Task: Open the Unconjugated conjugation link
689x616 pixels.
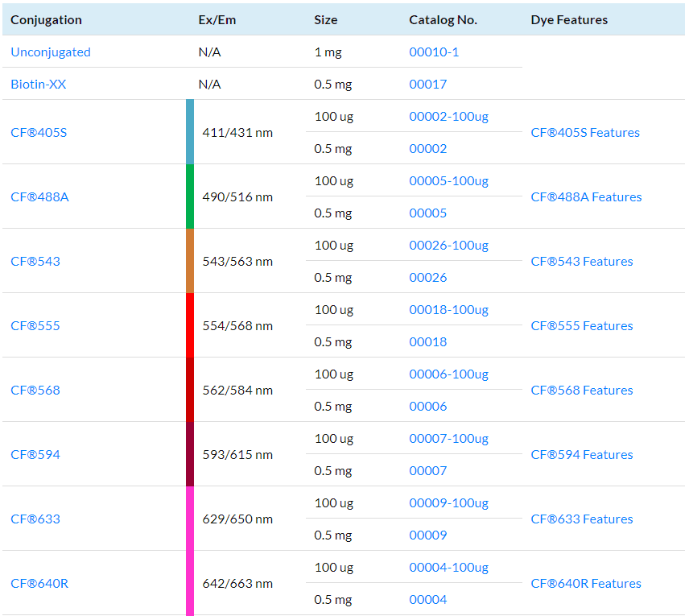Action: click(51, 52)
